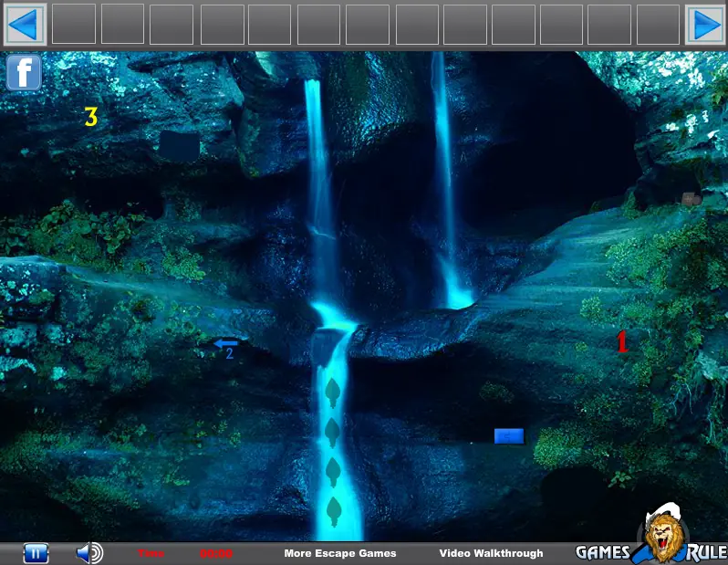Pick up the small object near the cave
The width and height of the screenshot is (728, 565).
coord(692,199)
